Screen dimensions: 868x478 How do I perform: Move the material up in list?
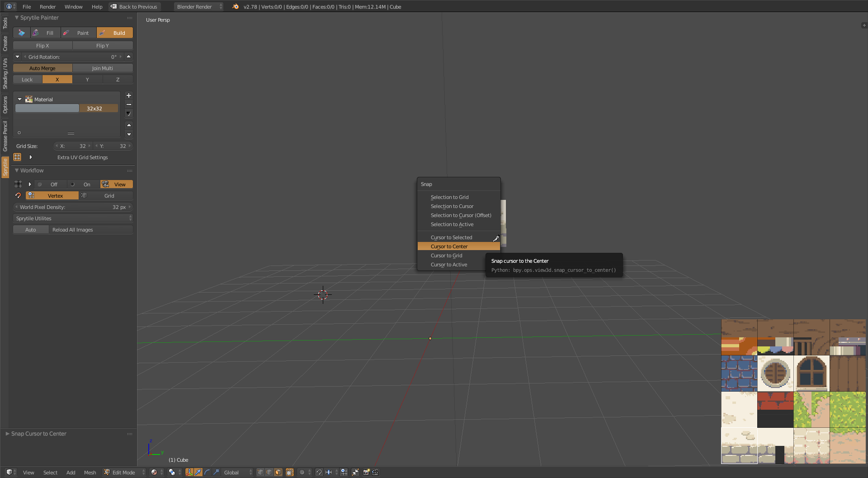129,125
